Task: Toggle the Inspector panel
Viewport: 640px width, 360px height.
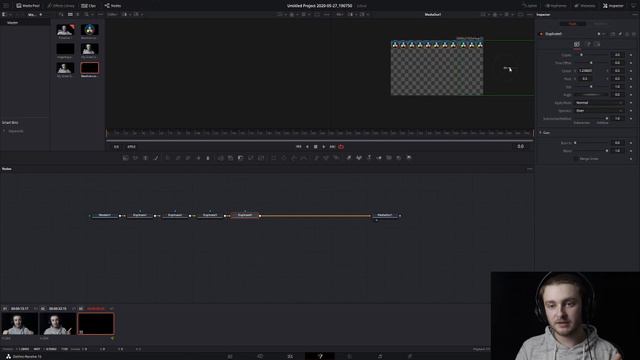Action: (613, 6)
